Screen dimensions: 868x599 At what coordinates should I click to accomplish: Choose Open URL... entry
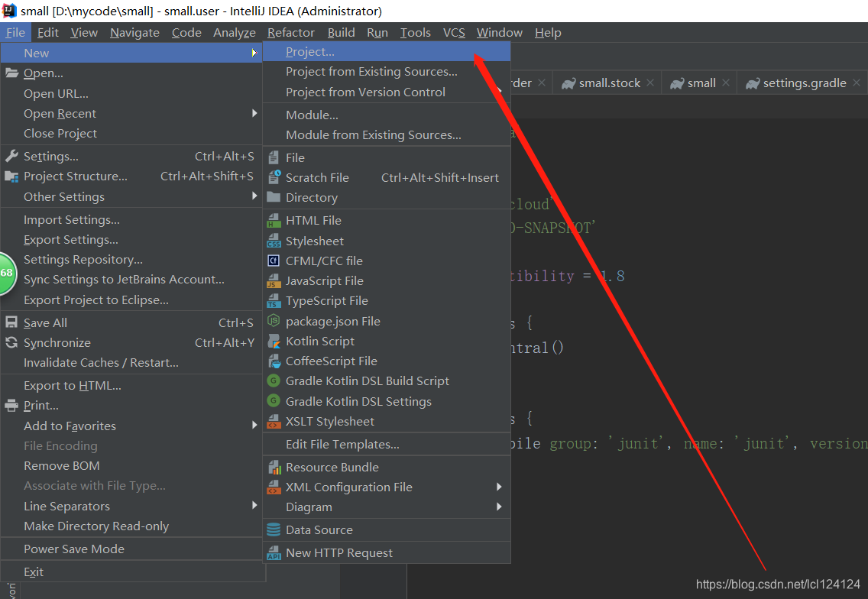[x=131, y=93]
